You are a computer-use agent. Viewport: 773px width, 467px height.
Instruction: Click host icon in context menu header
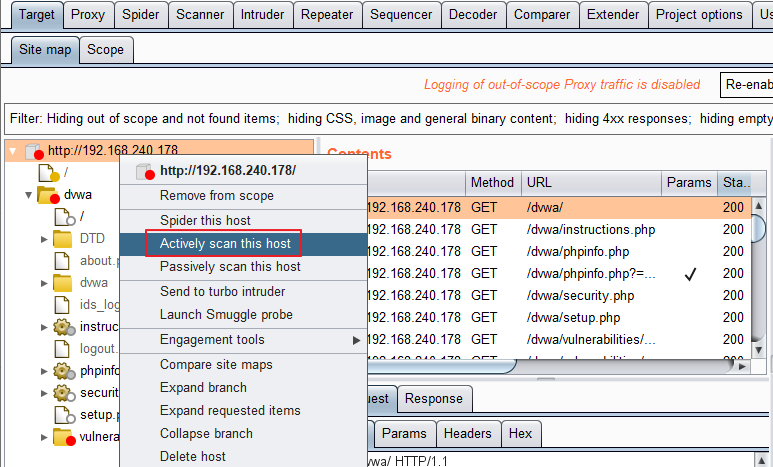click(x=145, y=172)
